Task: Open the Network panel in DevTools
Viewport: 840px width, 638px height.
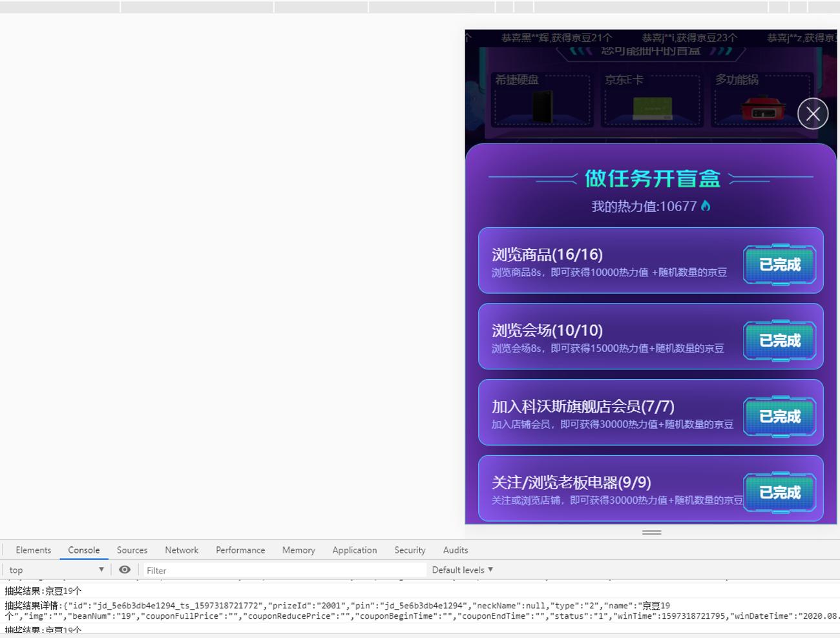Action: click(181, 550)
